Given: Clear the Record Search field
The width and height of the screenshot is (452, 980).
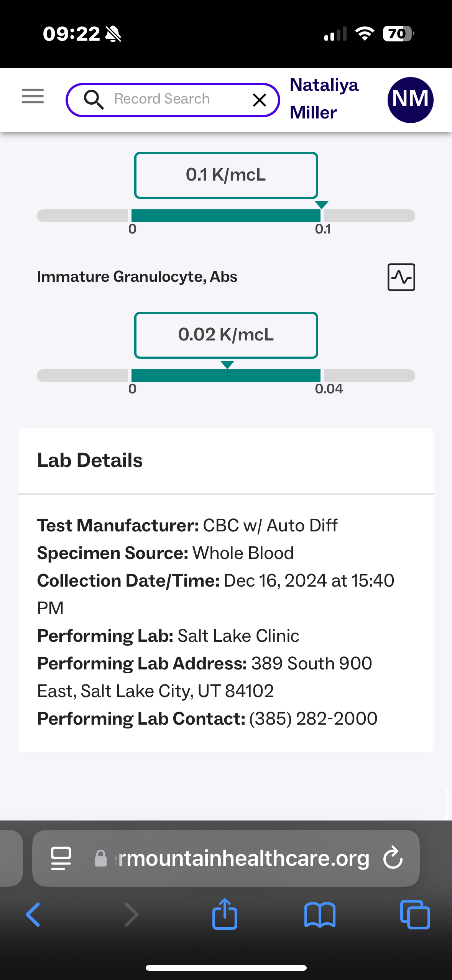Looking at the screenshot, I should (x=260, y=100).
